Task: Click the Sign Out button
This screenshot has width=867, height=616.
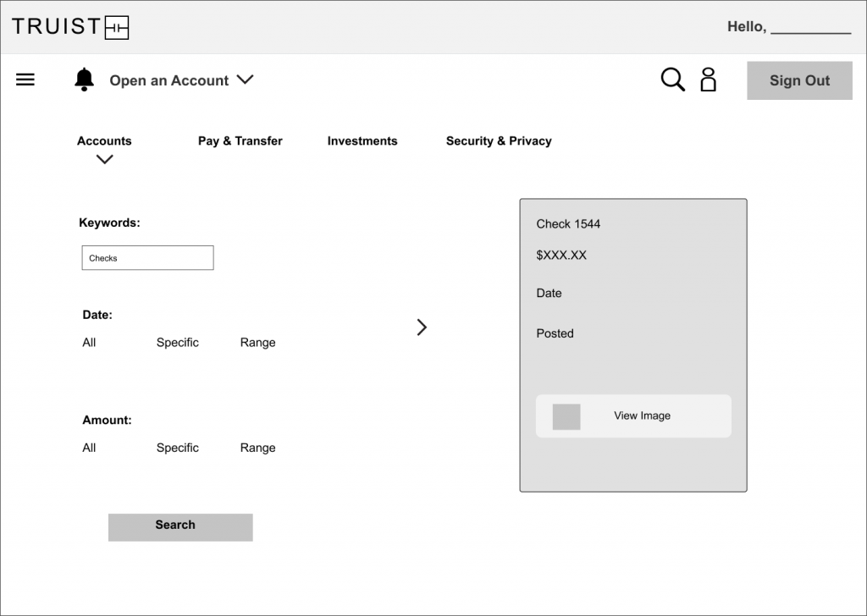Action: click(x=799, y=80)
